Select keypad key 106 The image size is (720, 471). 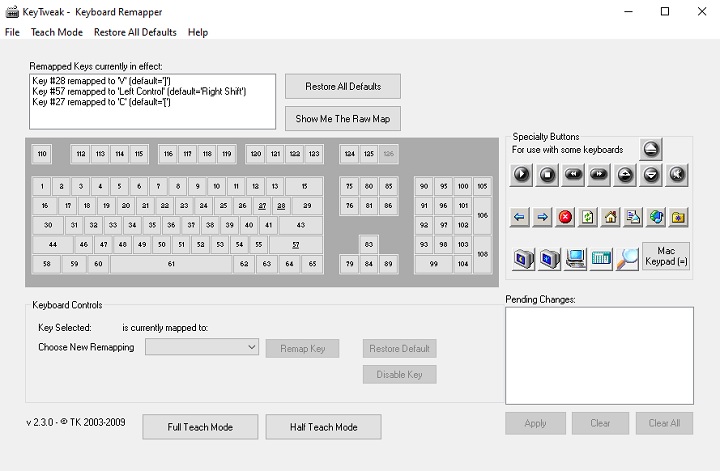[482, 216]
